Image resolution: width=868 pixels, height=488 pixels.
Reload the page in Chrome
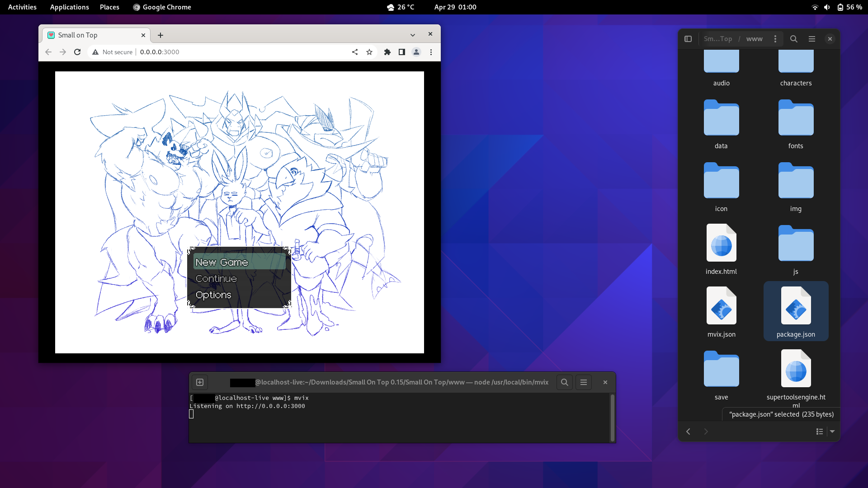pyautogui.click(x=77, y=52)
